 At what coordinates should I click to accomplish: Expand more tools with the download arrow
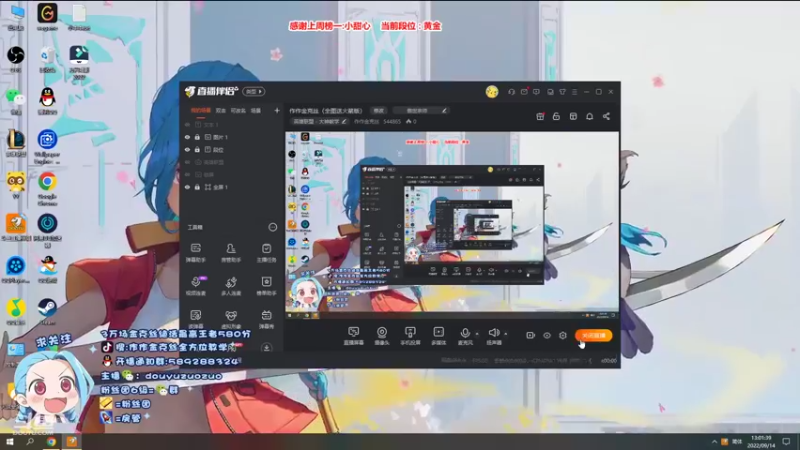[x=266, y=348]
